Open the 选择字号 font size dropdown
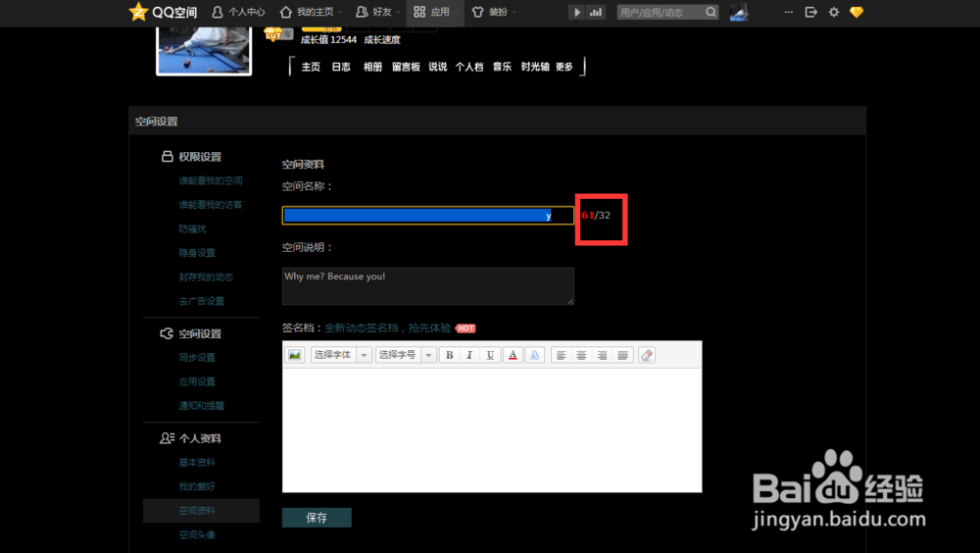 (x=405, y=355)
